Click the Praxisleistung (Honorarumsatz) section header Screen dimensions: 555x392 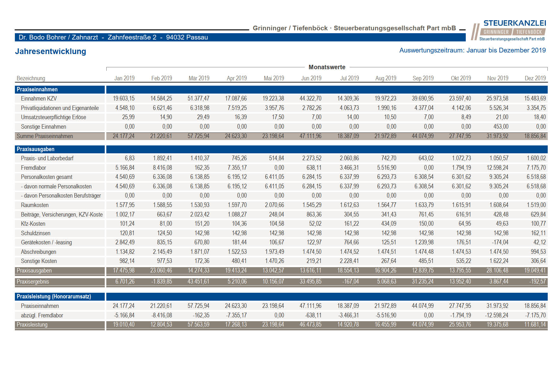tap(54, 297)
